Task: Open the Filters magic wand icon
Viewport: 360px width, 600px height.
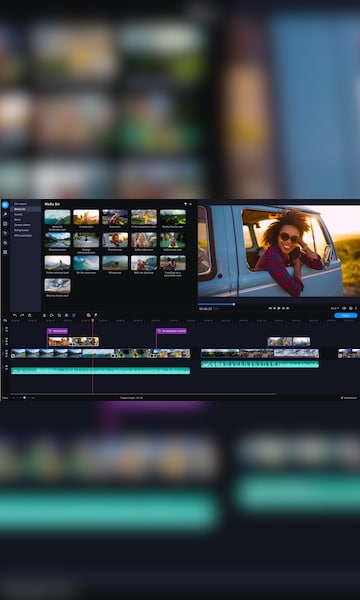Action: pos(5,215)
